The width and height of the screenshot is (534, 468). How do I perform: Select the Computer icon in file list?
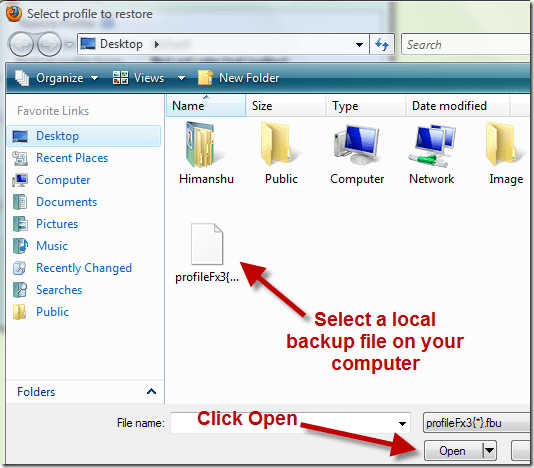click(357, 154)
